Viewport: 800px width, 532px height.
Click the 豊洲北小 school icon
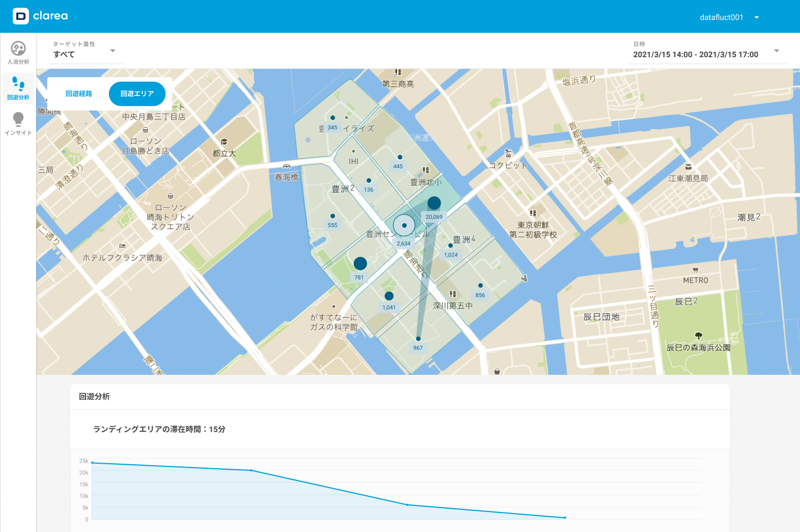pos(426,170)
